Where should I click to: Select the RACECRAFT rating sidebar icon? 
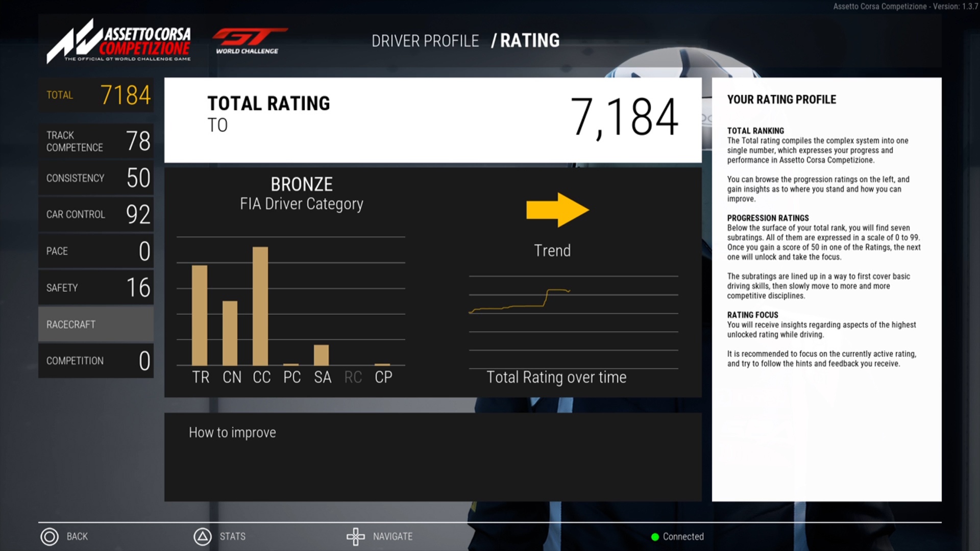(x=94, y=323)
